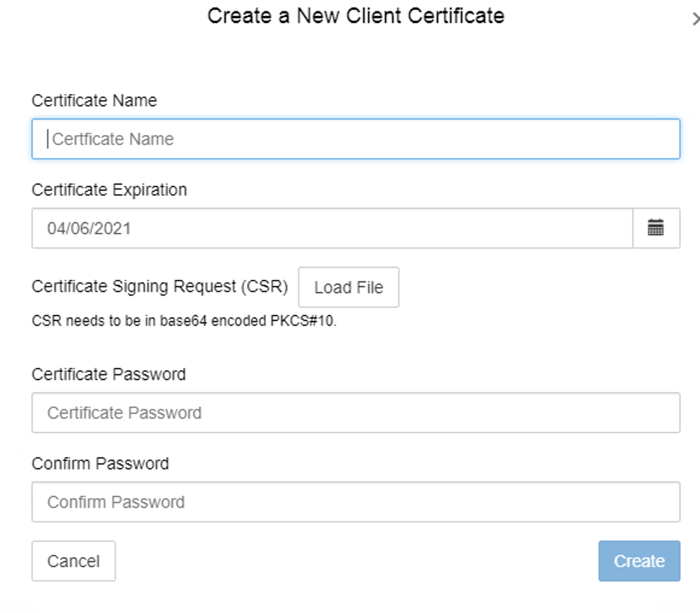The width and height of the screenshot is (700, 613).
Task: Click the 'Certficate Name' placeholder text
Action: [x=113, y=139]
